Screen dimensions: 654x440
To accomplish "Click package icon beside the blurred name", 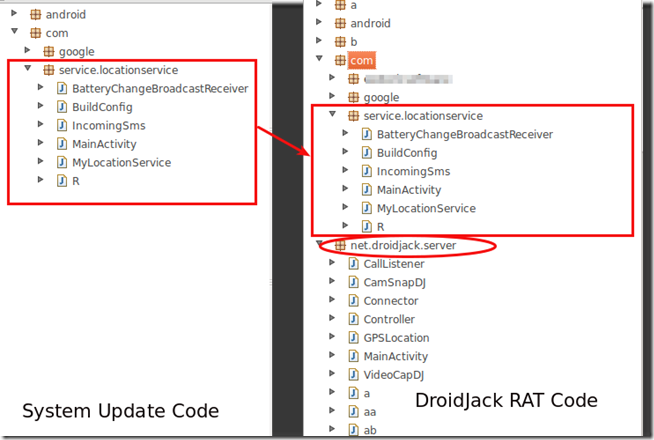I will (354, 79).
